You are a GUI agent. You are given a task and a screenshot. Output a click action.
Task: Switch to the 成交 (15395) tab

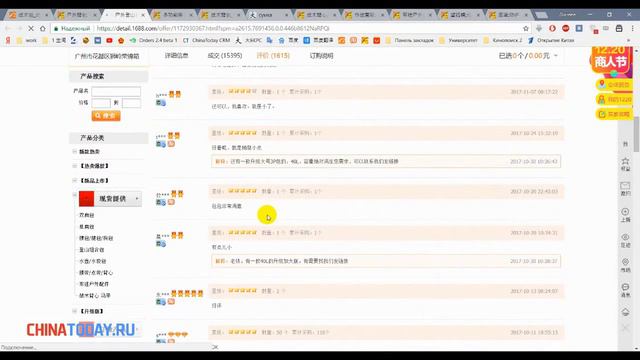click(x=224, y=56)
